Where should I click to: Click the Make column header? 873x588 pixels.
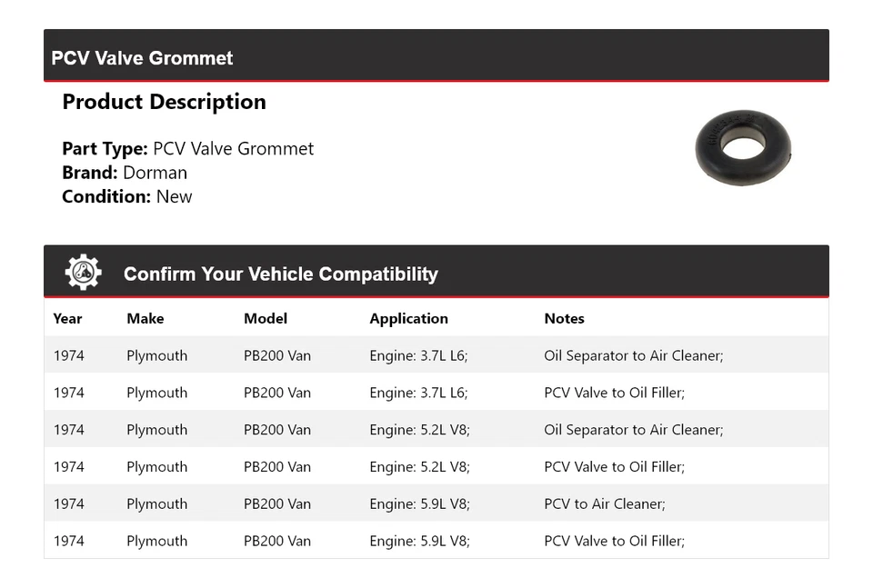pyautogui.click(x=145, y=319)
